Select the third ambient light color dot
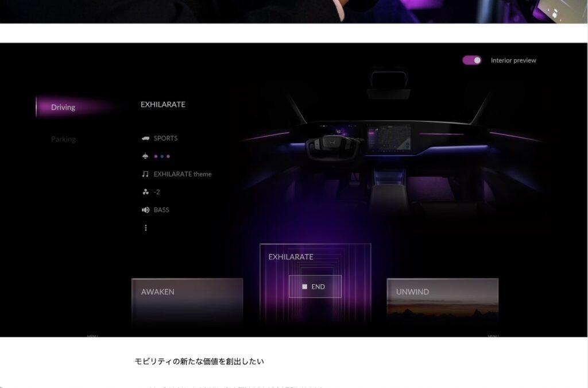Image resolution: width=588 pixels, height=388 pixels. pyautogui.click(x=168, y=156)
